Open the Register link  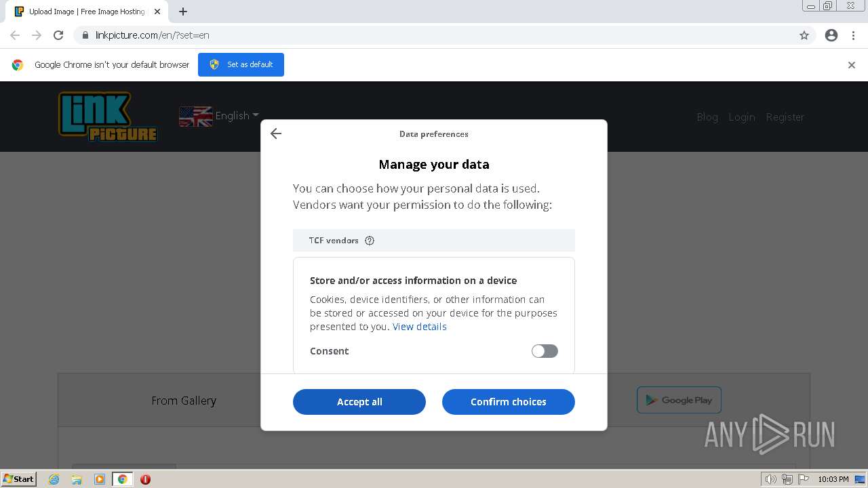[785, 117]
